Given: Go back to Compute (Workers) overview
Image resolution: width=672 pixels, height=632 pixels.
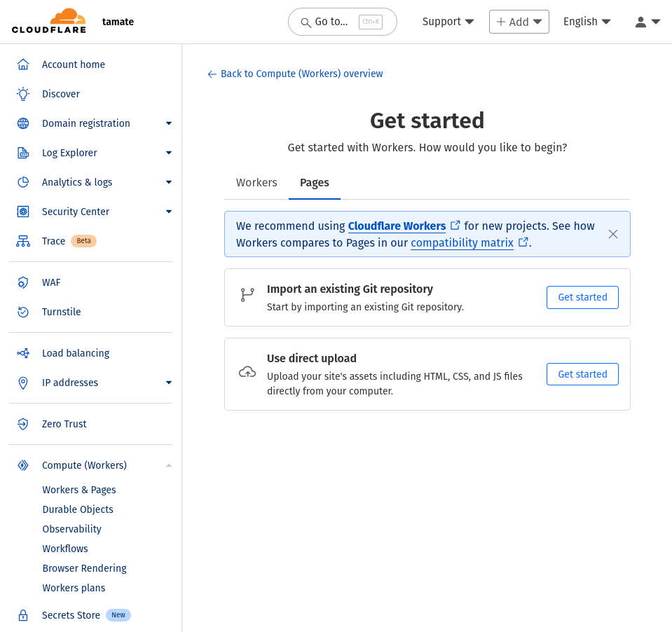Looking at the screenshot, I should (x=295, y=74).
